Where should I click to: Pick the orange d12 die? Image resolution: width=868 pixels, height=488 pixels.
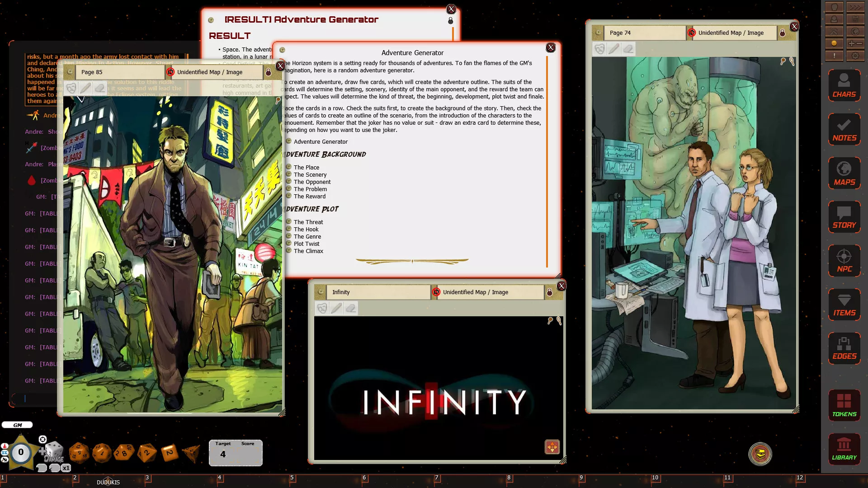click(x=102, y=453)
